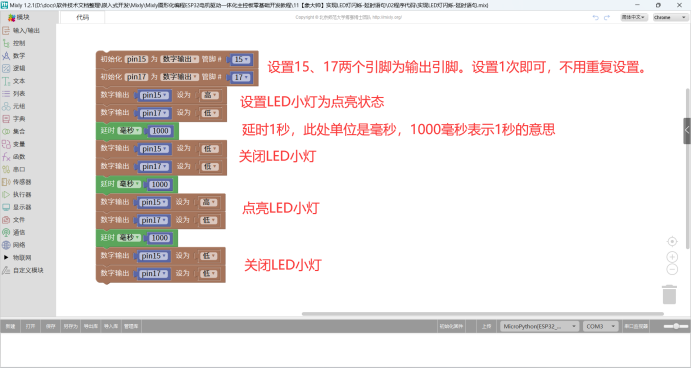Click the 新建 button

[x=10, y=327]
